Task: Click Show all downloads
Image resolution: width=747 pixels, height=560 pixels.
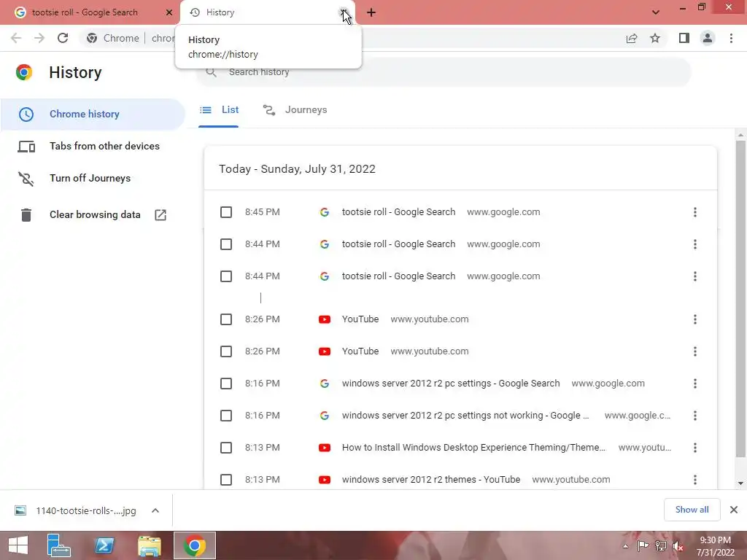Action: [692, 510]
